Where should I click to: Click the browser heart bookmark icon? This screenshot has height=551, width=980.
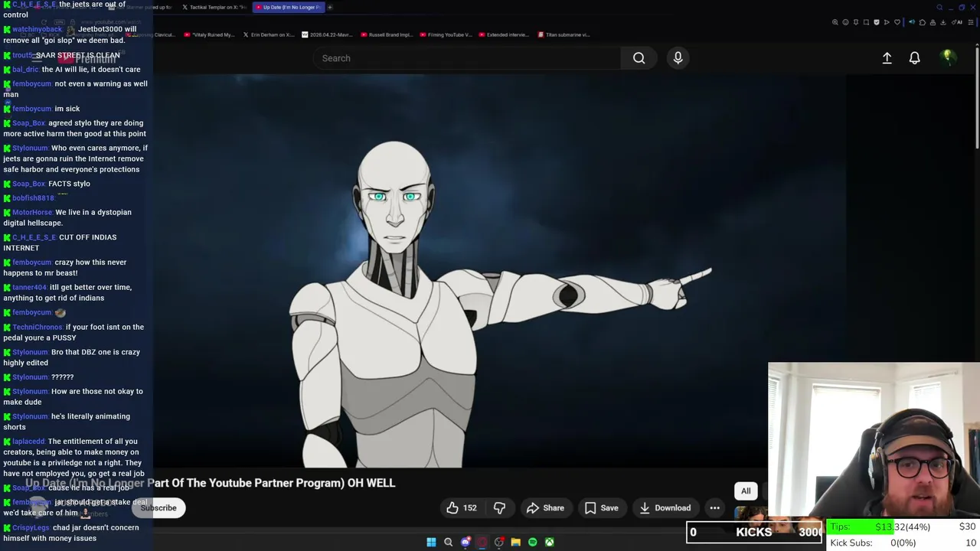point(897,22)
